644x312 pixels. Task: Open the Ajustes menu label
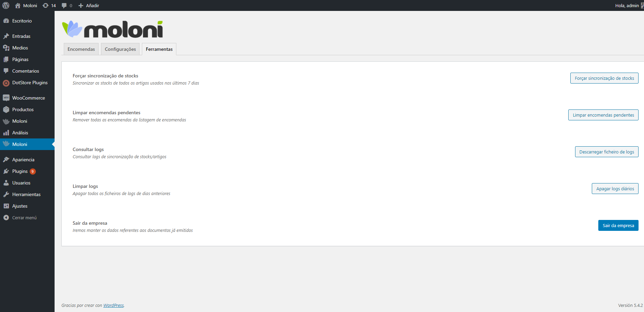[20, 206]
